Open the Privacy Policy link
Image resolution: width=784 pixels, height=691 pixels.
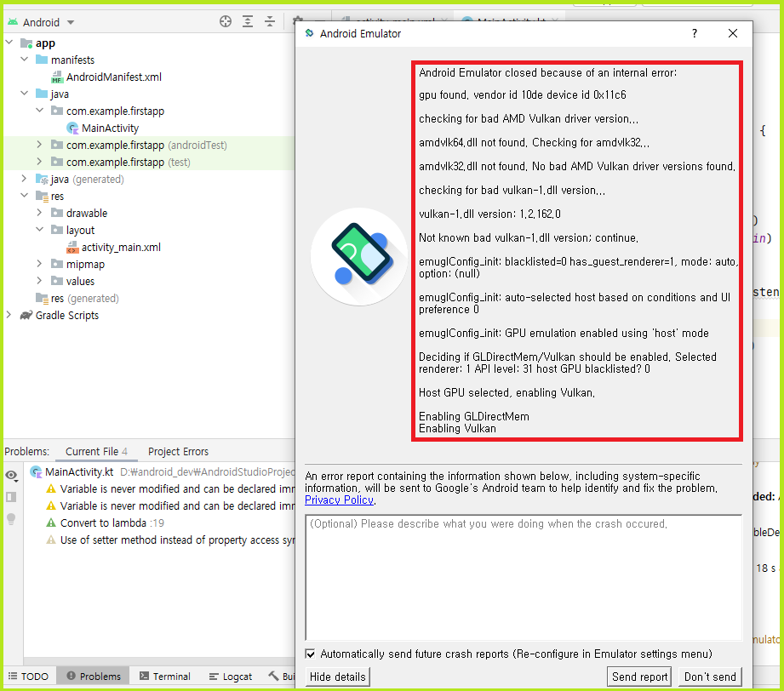point(339,500)
